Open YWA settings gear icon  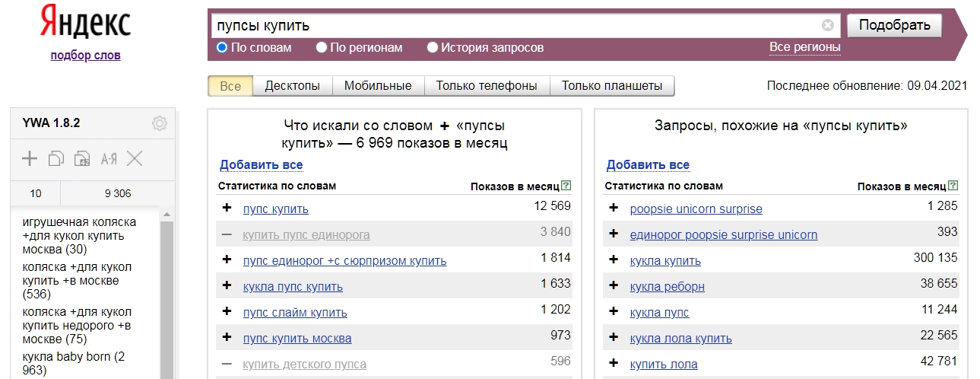pyautogui.click(x=160, y=123)
